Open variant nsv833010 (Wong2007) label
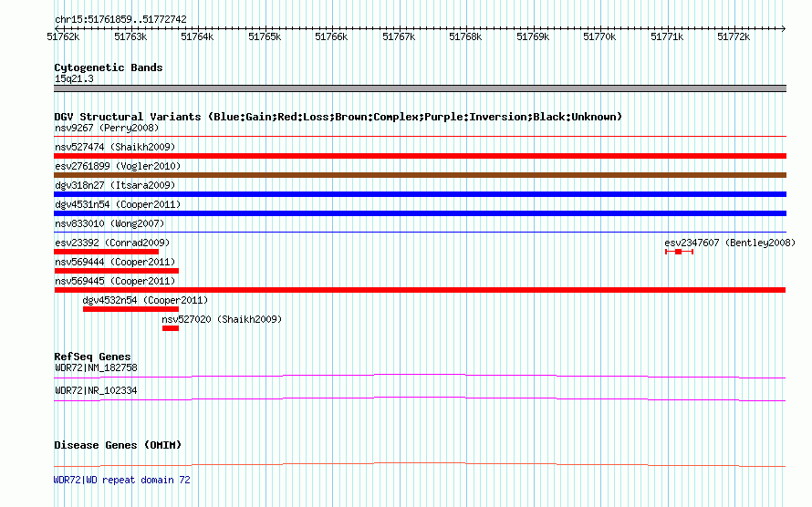The width and height of the screenshot is (812, 507). click(109, 223)
